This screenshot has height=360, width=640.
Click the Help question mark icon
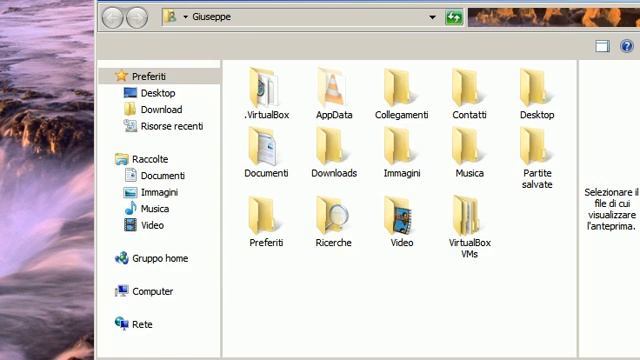tap(627, 46)
